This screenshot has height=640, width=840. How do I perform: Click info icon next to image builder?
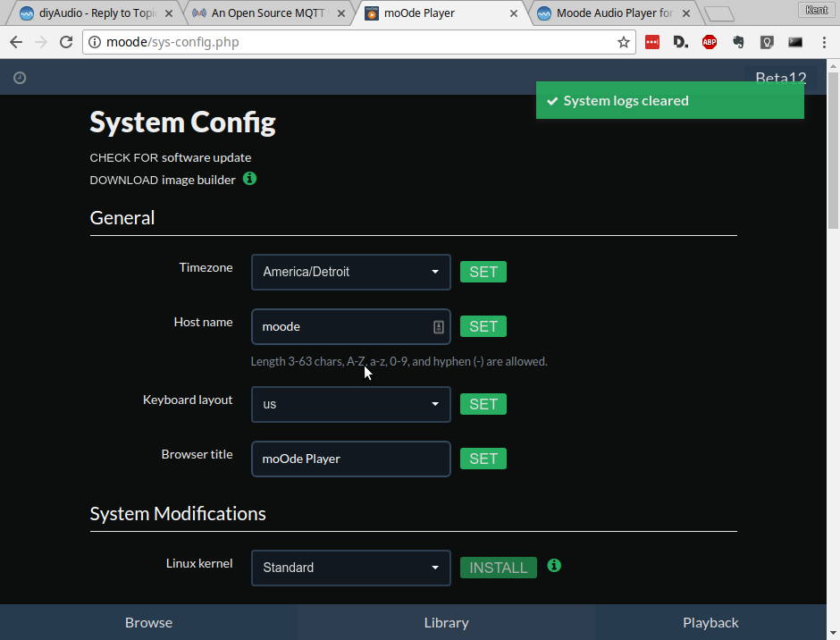(249, 179)
